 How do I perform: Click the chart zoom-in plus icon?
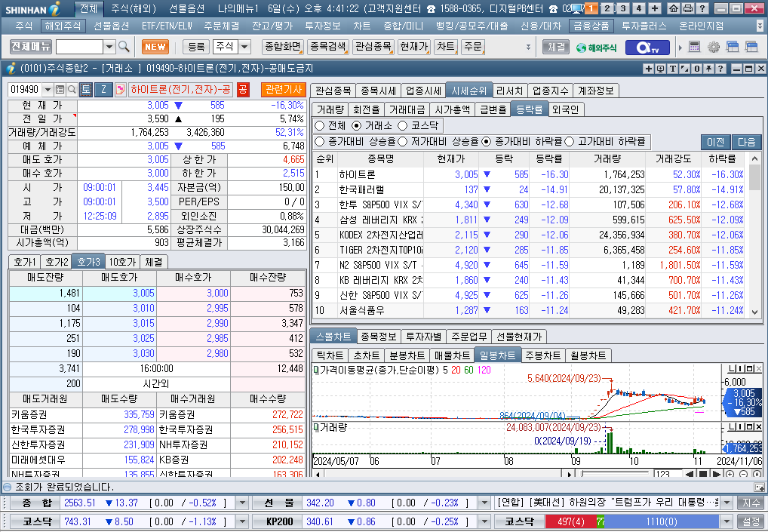click(730, 474)
